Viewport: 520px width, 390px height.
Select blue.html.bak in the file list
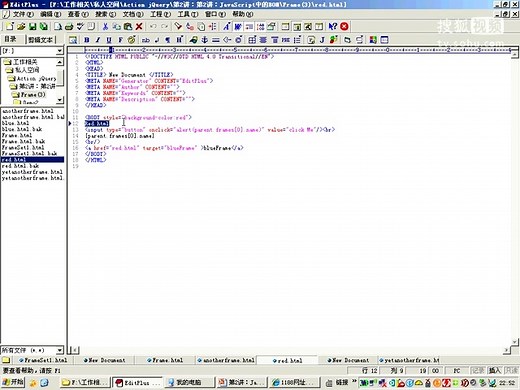point(22,129)
